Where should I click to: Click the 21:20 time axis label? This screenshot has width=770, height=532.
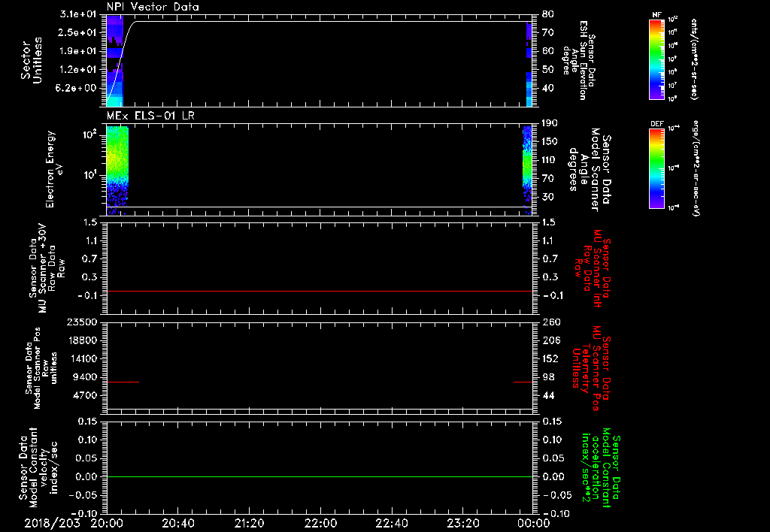tap(250, 523)
